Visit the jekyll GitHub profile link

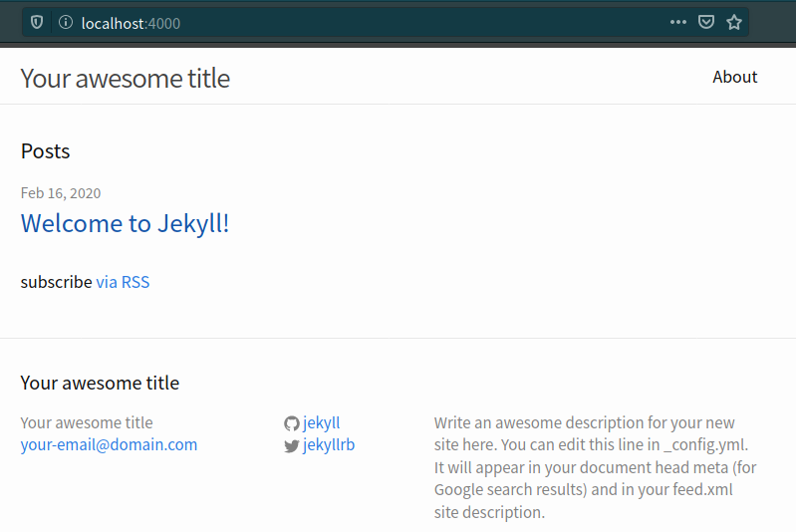coord(322,423)
